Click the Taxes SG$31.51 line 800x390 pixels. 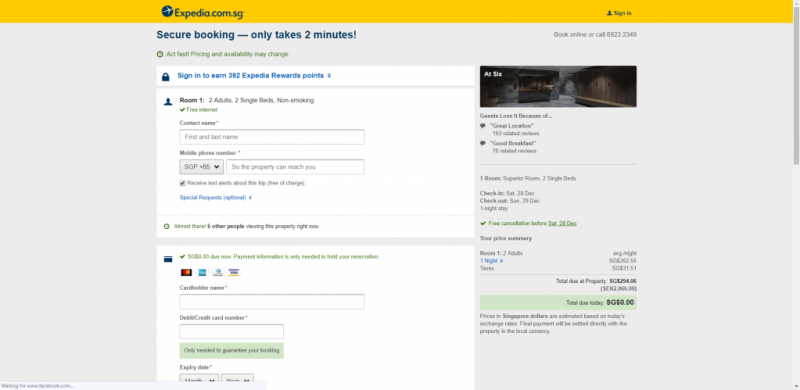coord(558,268)
